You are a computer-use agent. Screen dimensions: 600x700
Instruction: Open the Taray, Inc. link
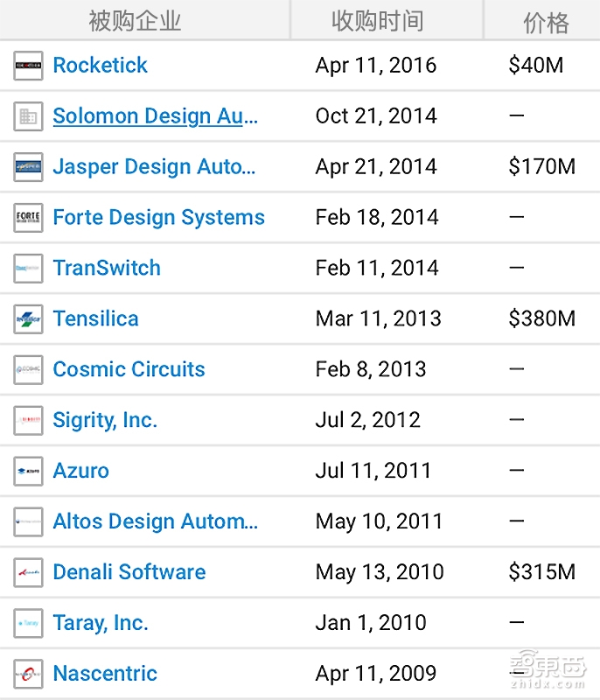[101, 623]
